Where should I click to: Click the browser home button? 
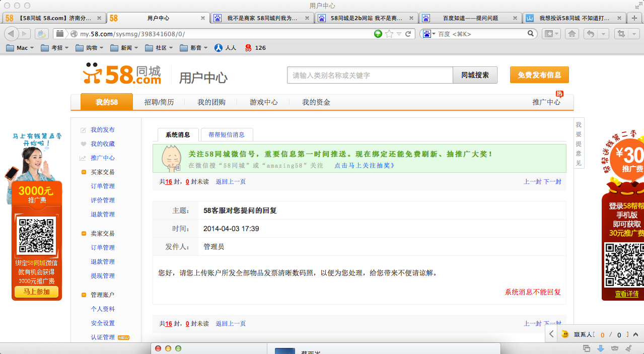tap(571, 34)
